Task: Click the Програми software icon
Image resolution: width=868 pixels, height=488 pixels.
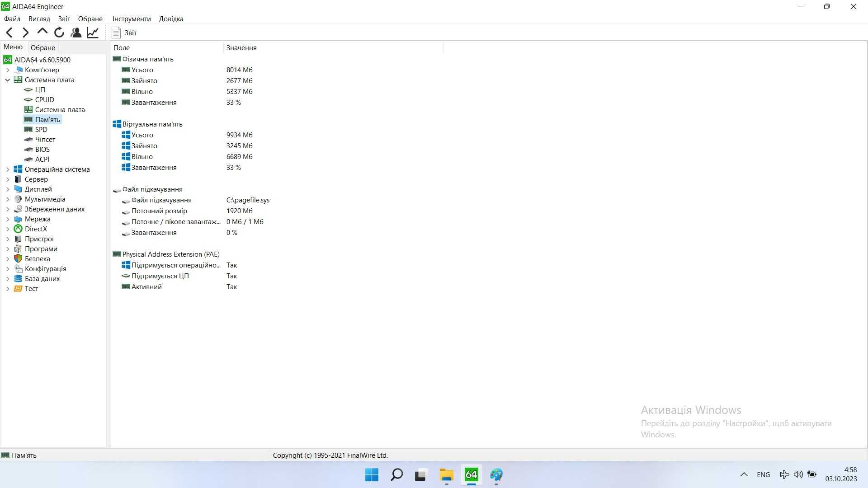Action: click(18, 249)
